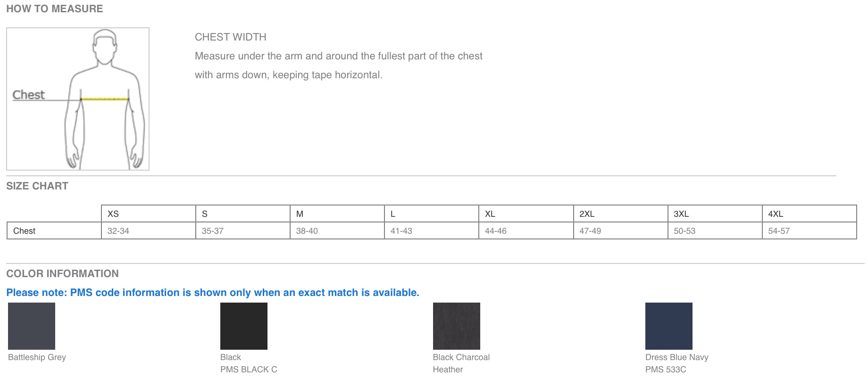Click the 3XL size column header
Image resolution: width=868 pixels, height=378 pixels.
681,214
